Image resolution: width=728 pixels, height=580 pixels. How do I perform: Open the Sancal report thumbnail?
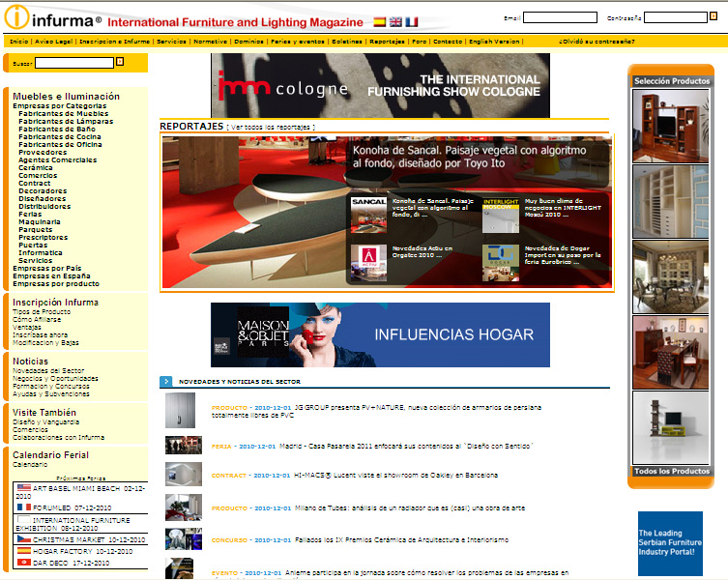point(367,215)
